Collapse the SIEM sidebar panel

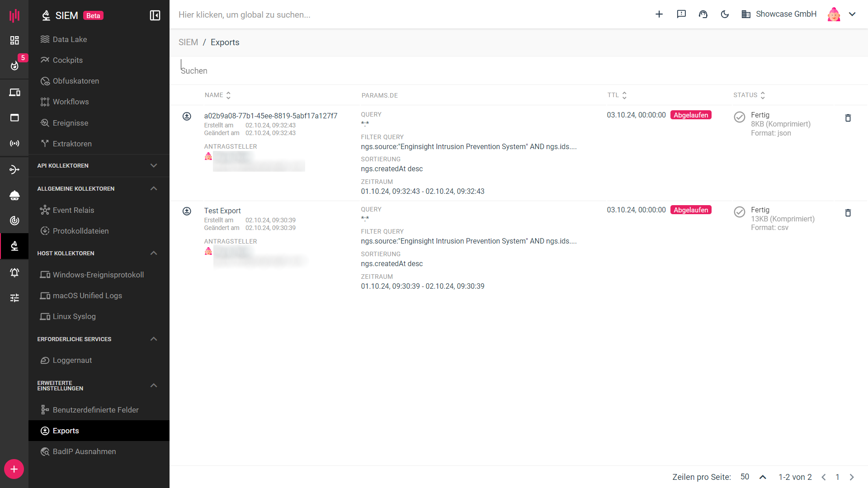(x=155, y=15)
